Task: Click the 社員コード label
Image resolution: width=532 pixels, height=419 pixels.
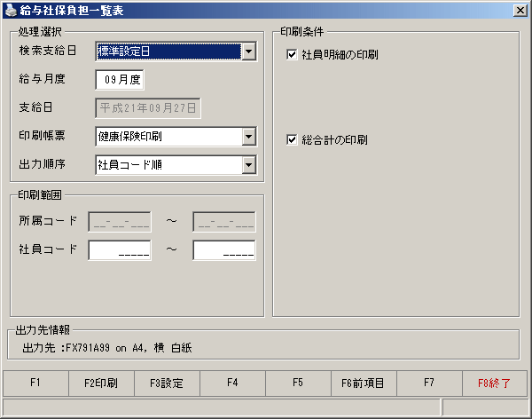Action: point(48,249)
